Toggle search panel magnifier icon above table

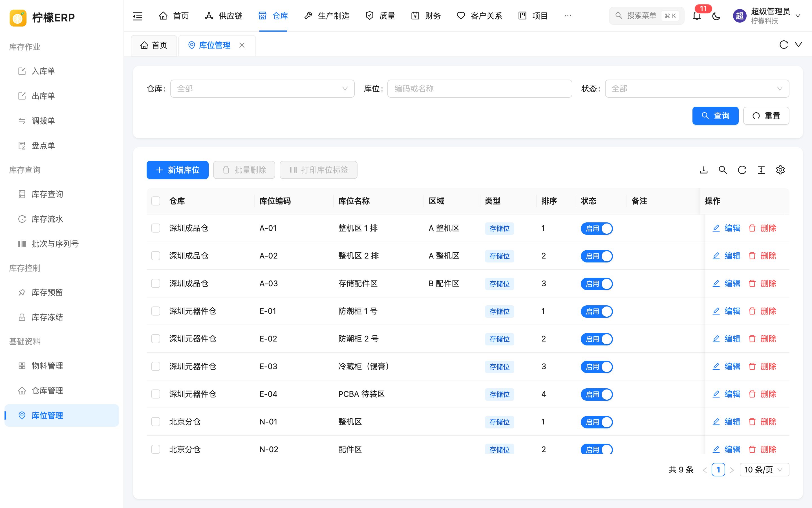(723, 170)
